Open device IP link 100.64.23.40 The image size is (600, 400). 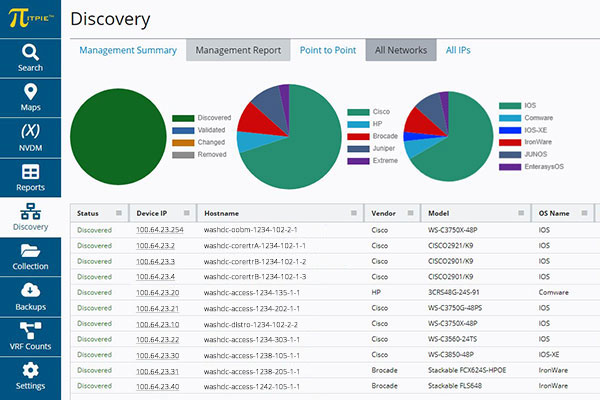(x=157, y=386)
